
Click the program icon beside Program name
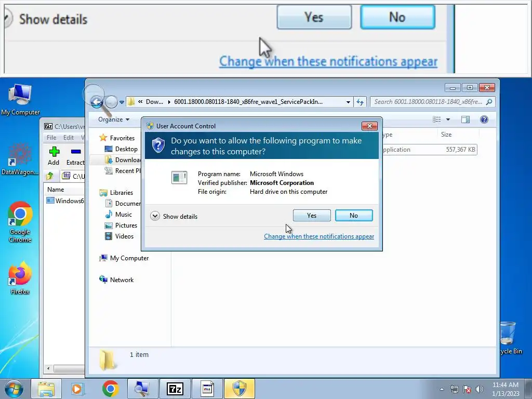point(179,178)
